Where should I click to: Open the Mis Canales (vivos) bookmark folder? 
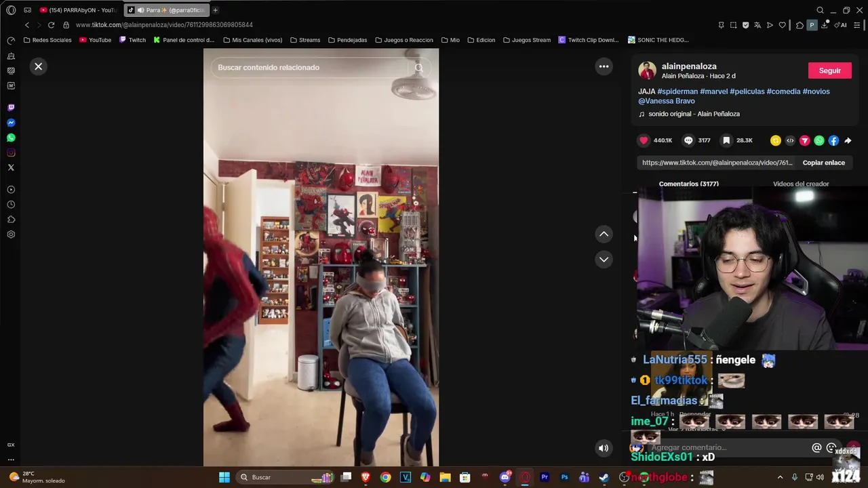click(252, 40)
